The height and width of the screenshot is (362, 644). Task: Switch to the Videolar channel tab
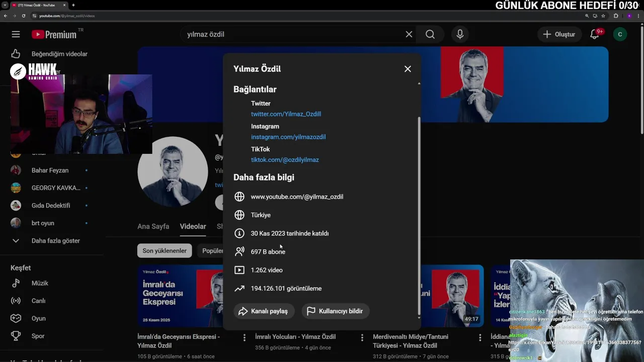193,226
